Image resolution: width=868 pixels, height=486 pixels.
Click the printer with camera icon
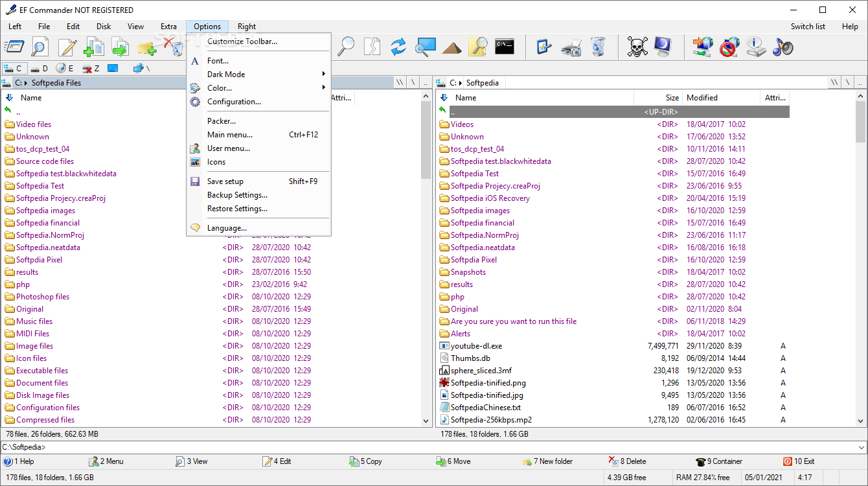point(571,47)
